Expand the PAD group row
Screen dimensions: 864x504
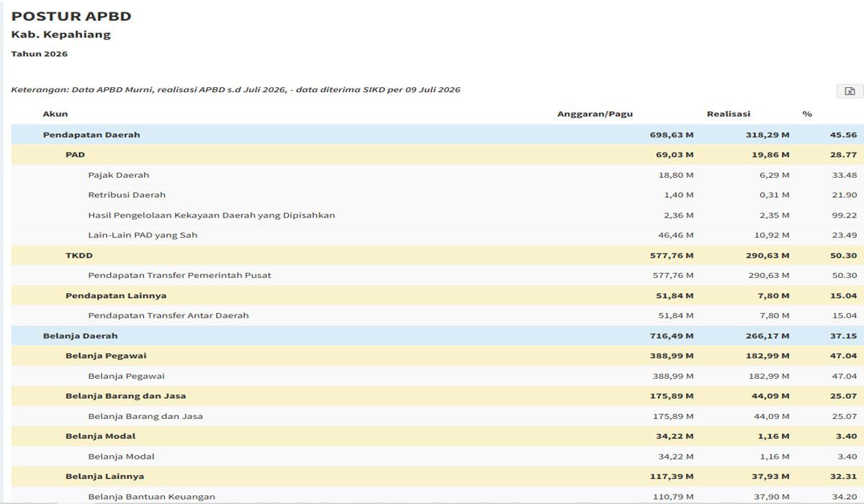pyautogui.click(x=438, y=155)
